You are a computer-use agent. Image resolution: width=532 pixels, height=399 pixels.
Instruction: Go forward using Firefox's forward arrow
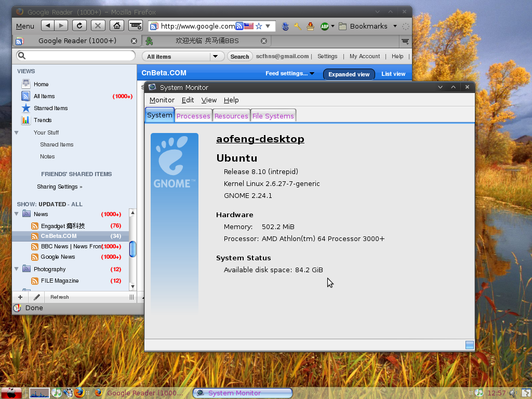coord(61,26)
